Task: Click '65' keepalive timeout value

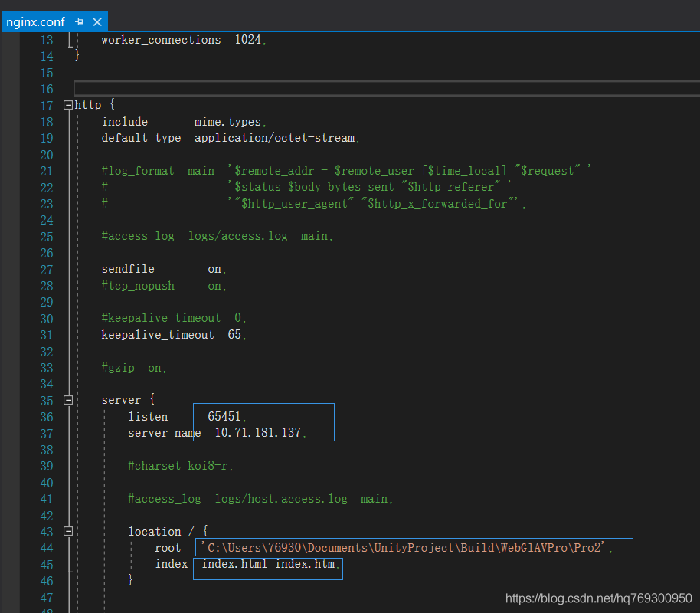Action: coord(234,335)
